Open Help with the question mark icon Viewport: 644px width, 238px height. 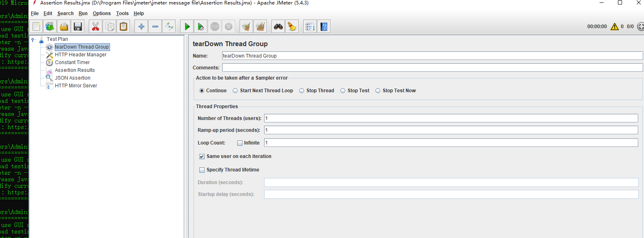(324, 27)
